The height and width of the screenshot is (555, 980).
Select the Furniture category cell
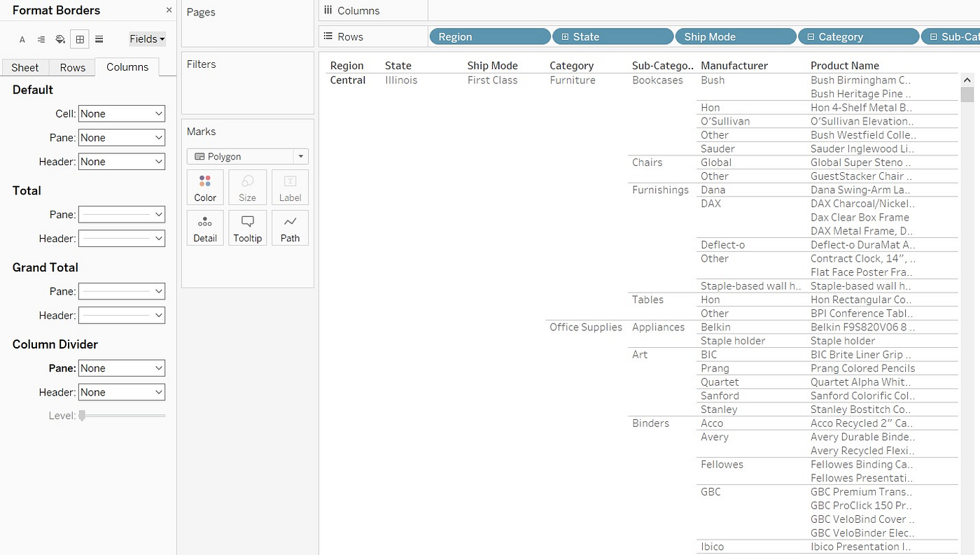pyautogui.click(x=573, y=80)
